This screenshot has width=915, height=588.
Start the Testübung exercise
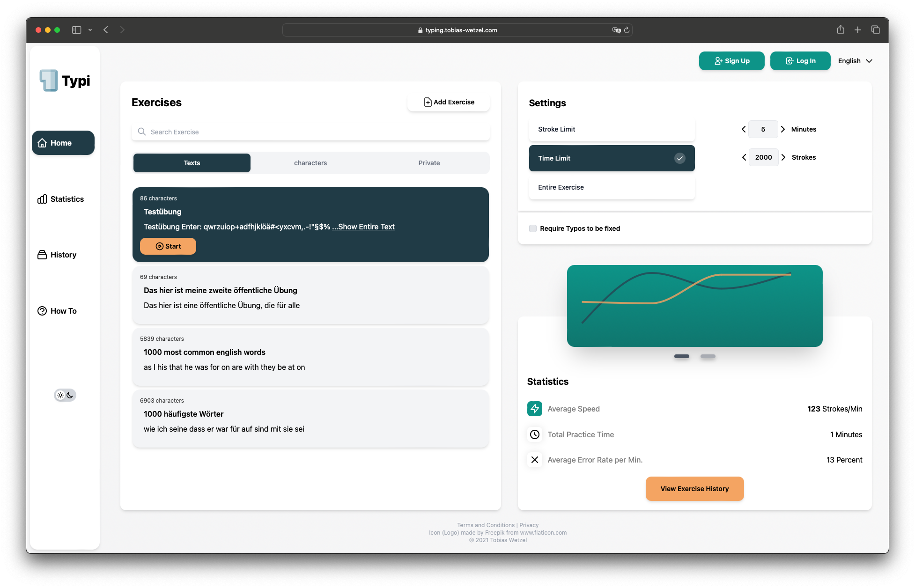(x=168, y=246)
